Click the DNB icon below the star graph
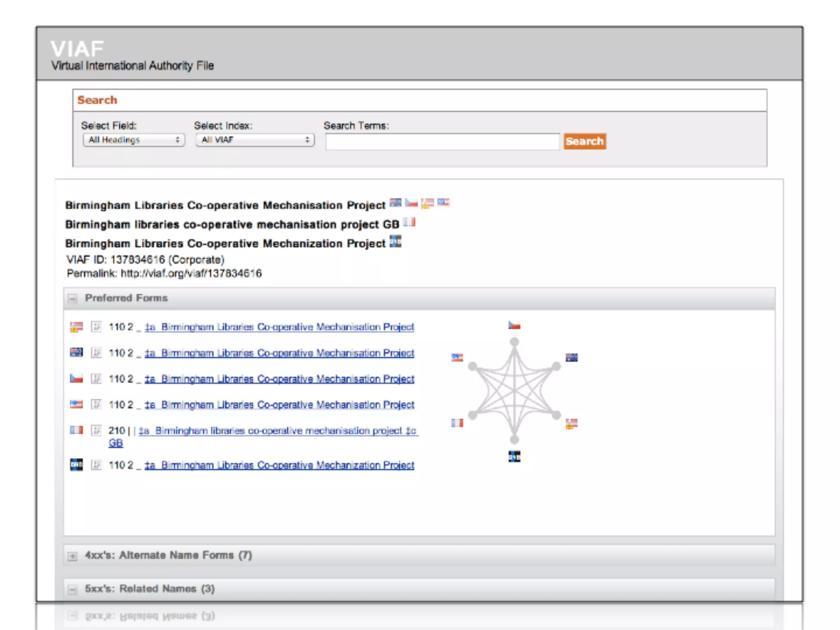840x630 pixels. click(514, 456)
